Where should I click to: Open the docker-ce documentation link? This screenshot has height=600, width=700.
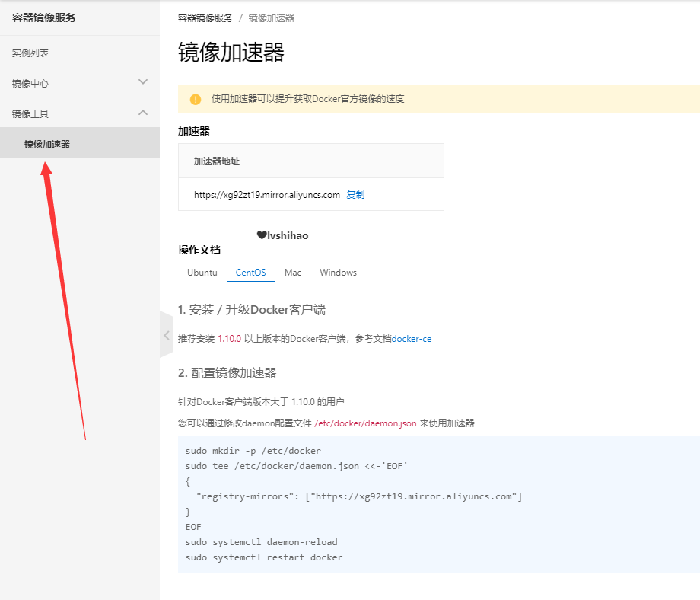(x=412, y=339)
